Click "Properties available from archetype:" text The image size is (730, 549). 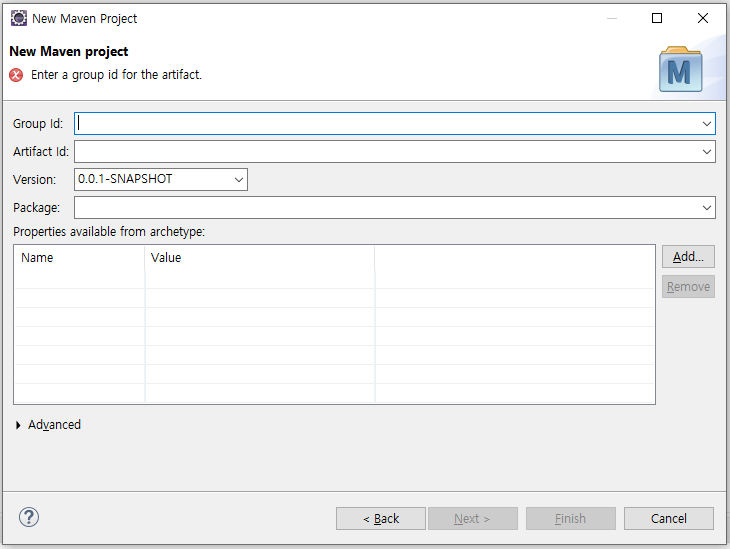pos(109,231)
